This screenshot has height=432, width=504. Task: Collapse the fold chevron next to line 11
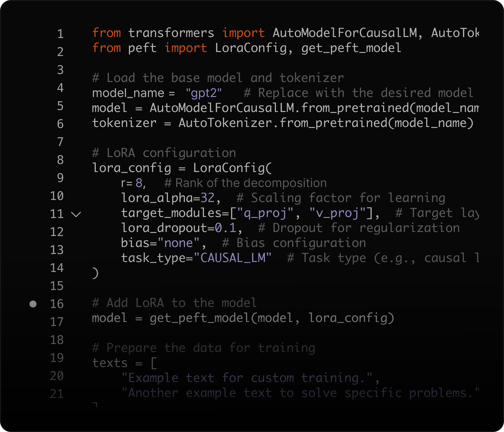point(76,214)
